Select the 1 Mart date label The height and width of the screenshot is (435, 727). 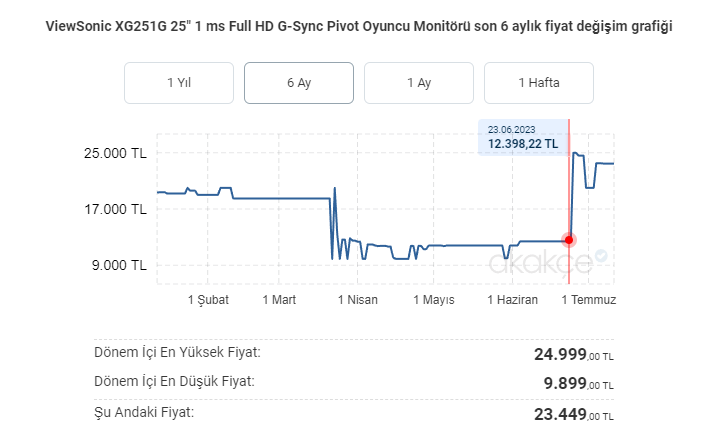pos(279,300)
